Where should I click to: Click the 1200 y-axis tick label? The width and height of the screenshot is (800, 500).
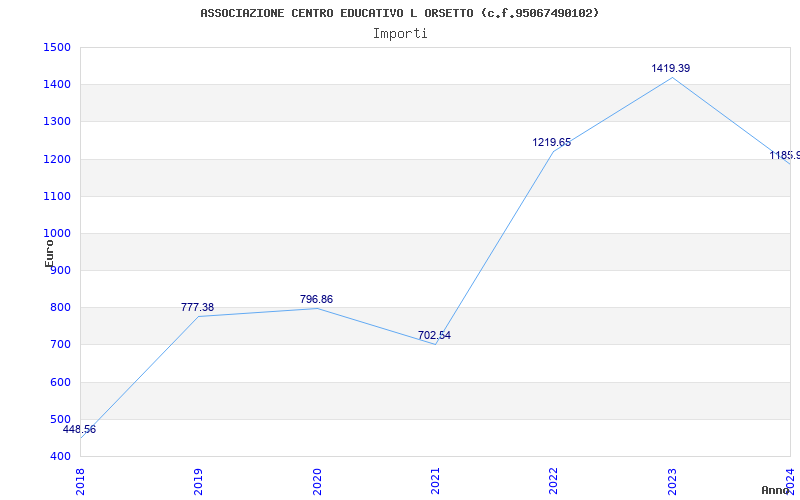(x=57, y=159)
